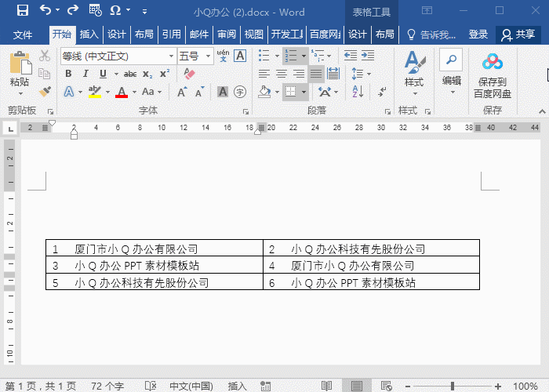Click the 共享 Share button
Viewport: 549px width, 392px height.
coord(518,34)
